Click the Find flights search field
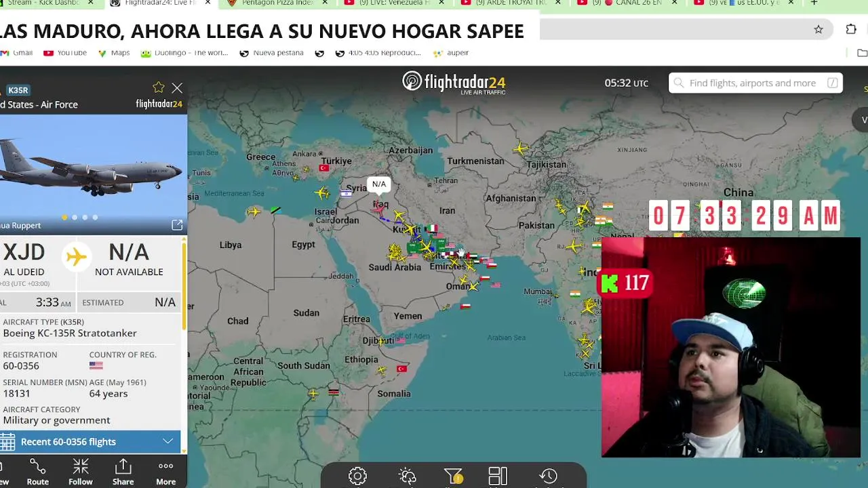Image resolution: width=868 pixels, height=488 pixels. click(x=755, y=83)
